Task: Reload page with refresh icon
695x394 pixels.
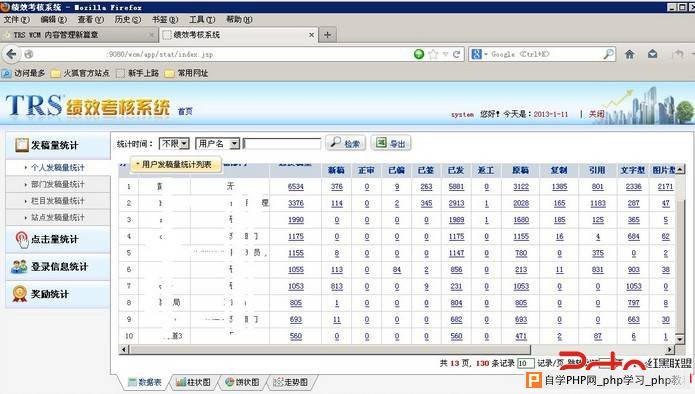Action: pos(457,54)
